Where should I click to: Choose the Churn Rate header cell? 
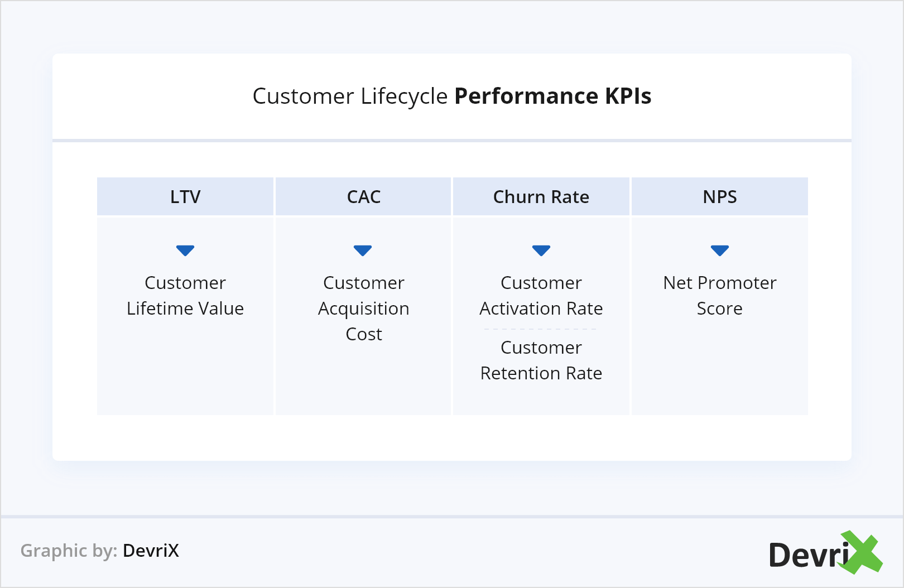[x=541, y=197]
